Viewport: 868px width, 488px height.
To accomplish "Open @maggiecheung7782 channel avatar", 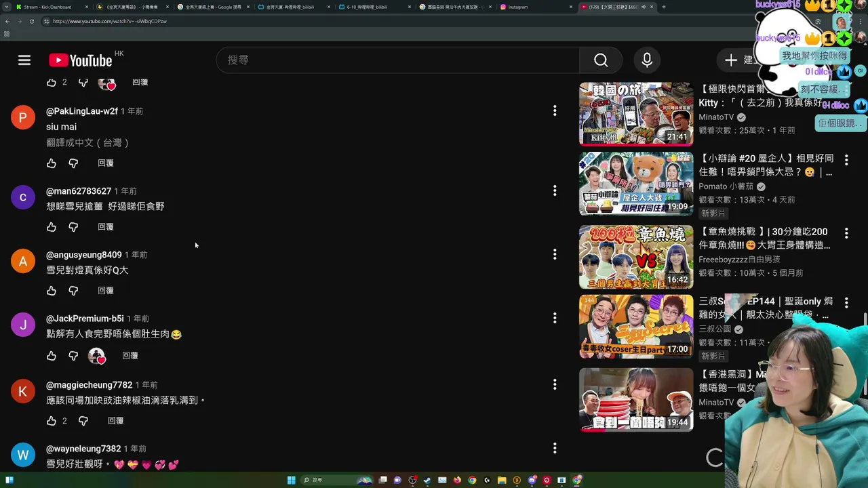I will 23,391.
